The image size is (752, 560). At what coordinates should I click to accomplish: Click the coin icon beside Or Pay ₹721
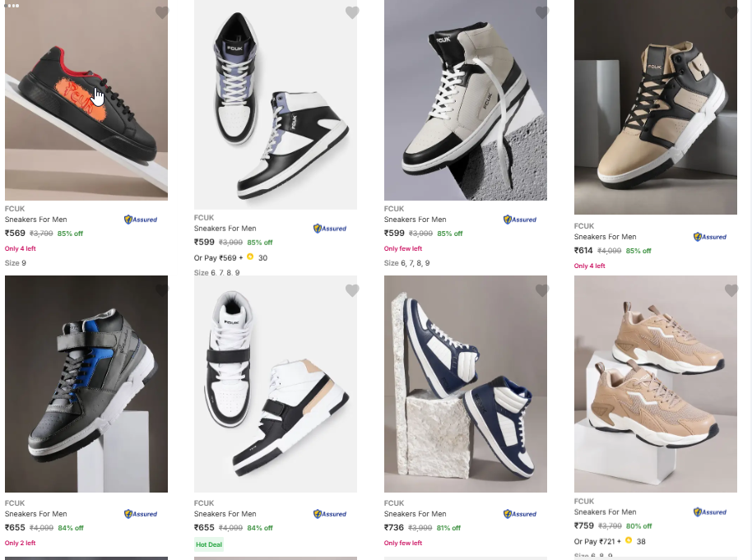pyautogui.click(x=629, y=541)
